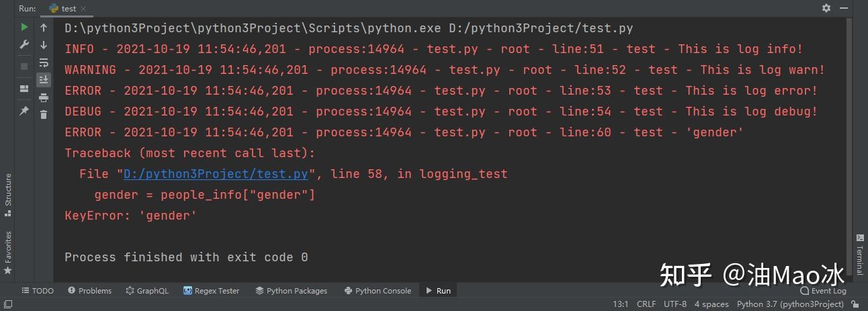Toggle the layout restore icon in run sidebar
This screenshot has height=311, width=868.
pyautogui.click(x=24, y=88)
